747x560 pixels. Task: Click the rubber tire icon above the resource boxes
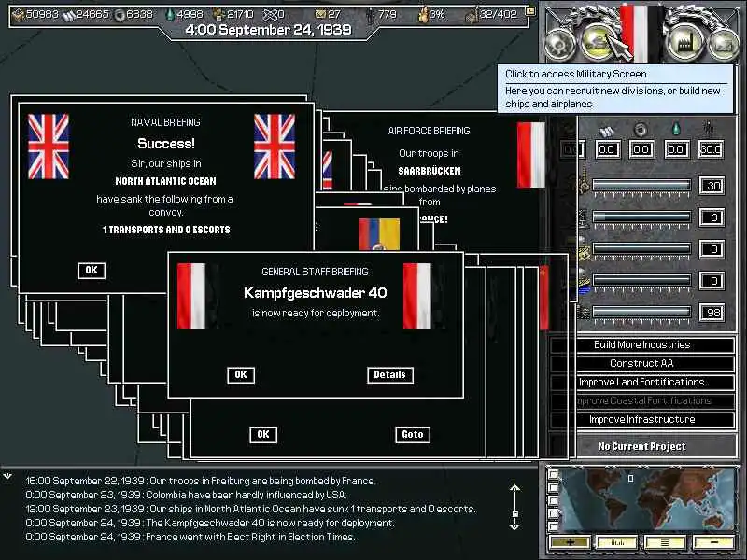pyautogui.click(x=641, y=130)
